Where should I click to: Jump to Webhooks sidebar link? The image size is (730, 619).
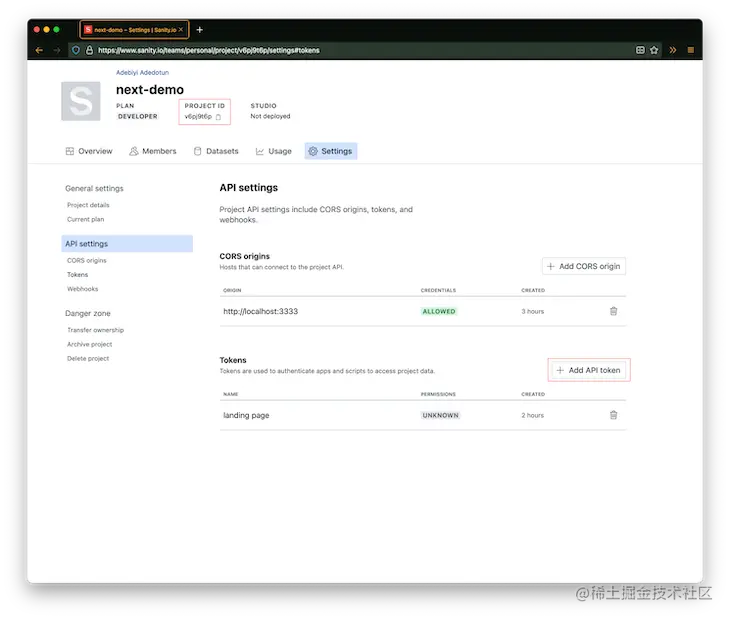click(x=82, y=289)
